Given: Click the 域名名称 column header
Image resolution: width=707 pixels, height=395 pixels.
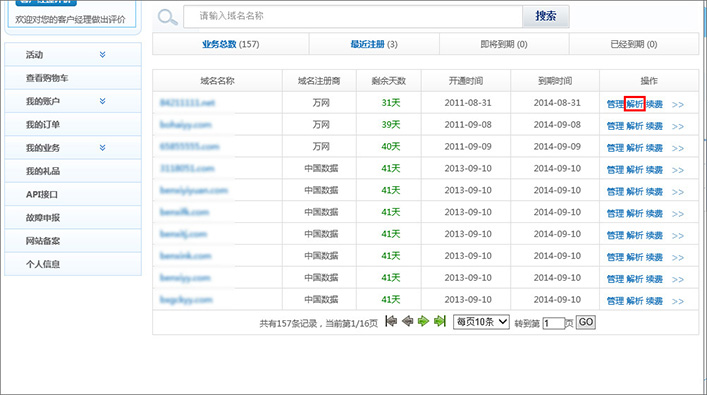Looking at the screenshot, I should pos(217,81).
